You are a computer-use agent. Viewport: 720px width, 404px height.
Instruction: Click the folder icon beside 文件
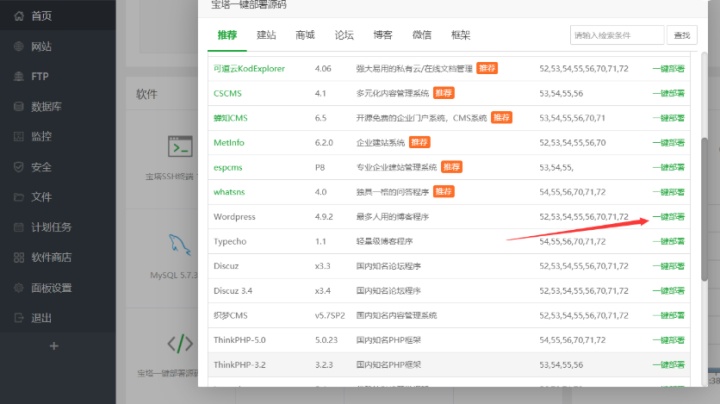tap(19, 197)
